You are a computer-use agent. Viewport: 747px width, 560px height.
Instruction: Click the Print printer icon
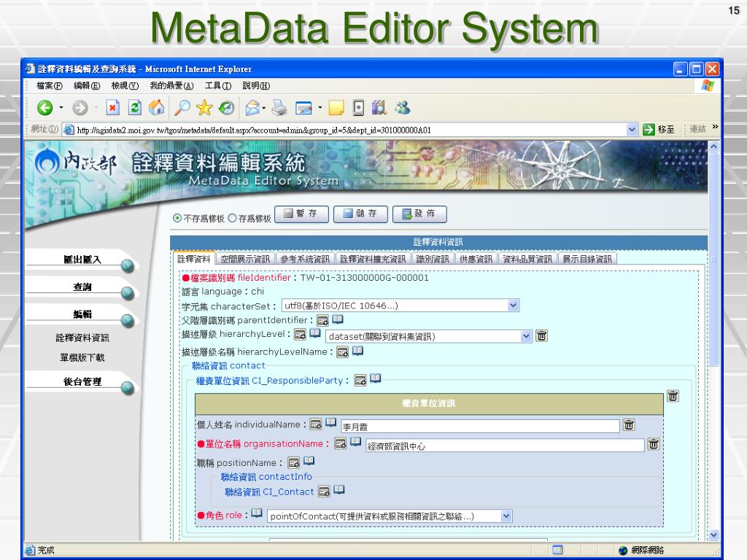pyautogui.click(x=279, y=108)
